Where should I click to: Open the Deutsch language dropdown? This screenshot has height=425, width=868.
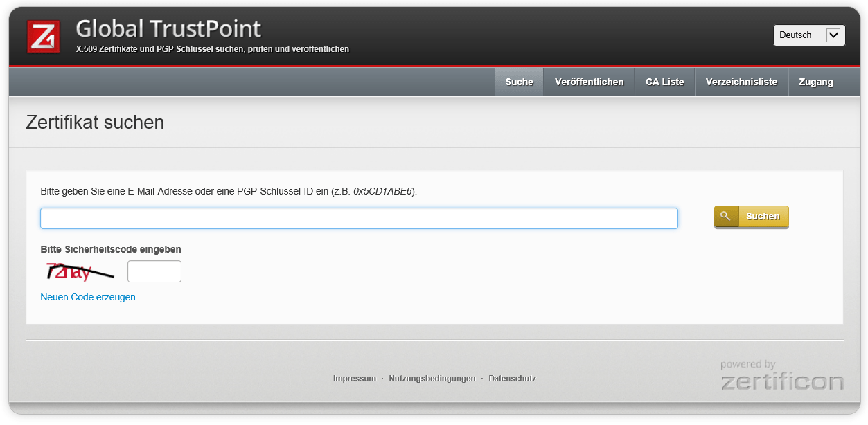click(x=808, y=35)
